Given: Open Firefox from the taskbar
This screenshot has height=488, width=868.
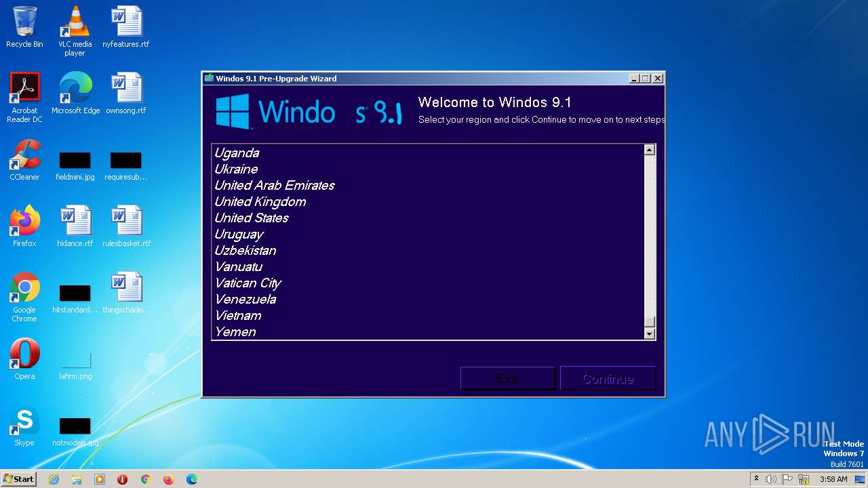Looking at the screenshot, I should tap(168, 479).
